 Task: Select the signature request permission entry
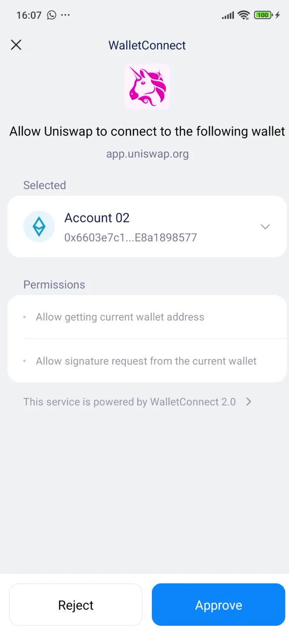(x=146, y=361)
